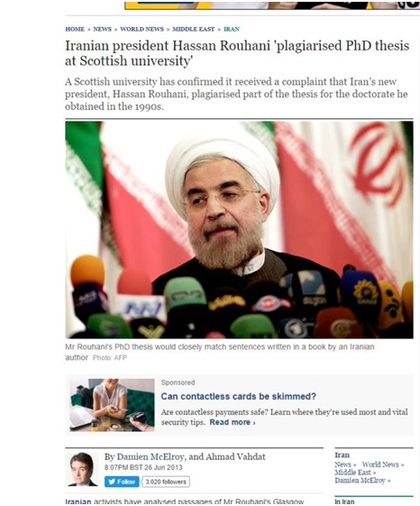
Task: Select the IRAN breadcrumb link
Action: pos(232,29)
